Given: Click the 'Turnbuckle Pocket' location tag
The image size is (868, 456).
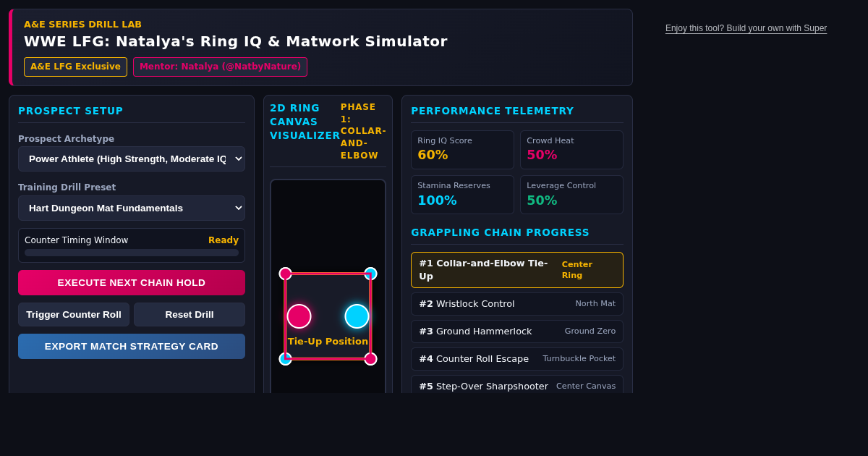Looking at the screenshot, I should pyautogui.click(x=579, y=359).
